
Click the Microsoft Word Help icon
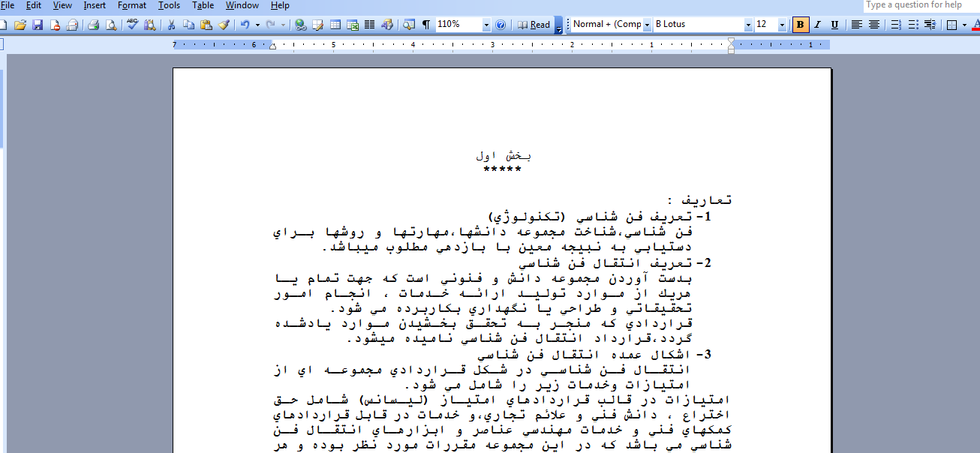coord(501,25)
